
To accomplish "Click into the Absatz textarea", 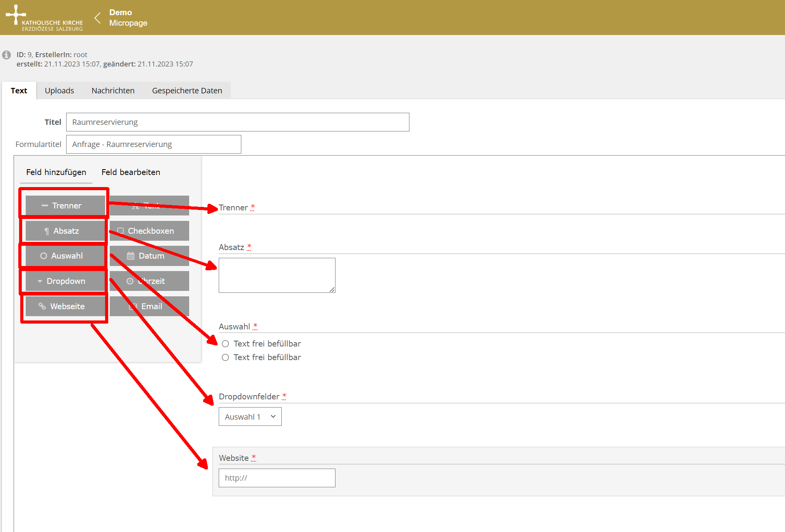I will pyautogui.click(x=277, y=275).
